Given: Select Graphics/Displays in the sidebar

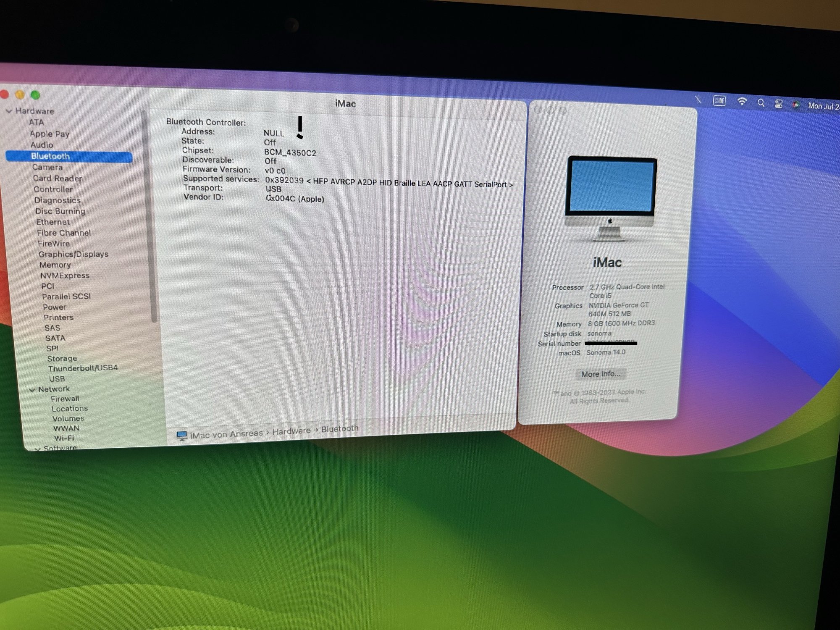Looking at the screenshot, I should coord(73,254).
